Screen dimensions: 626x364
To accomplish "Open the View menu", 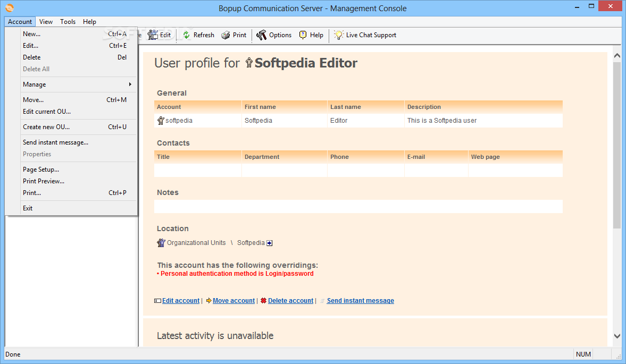I will tap(46, 22).
